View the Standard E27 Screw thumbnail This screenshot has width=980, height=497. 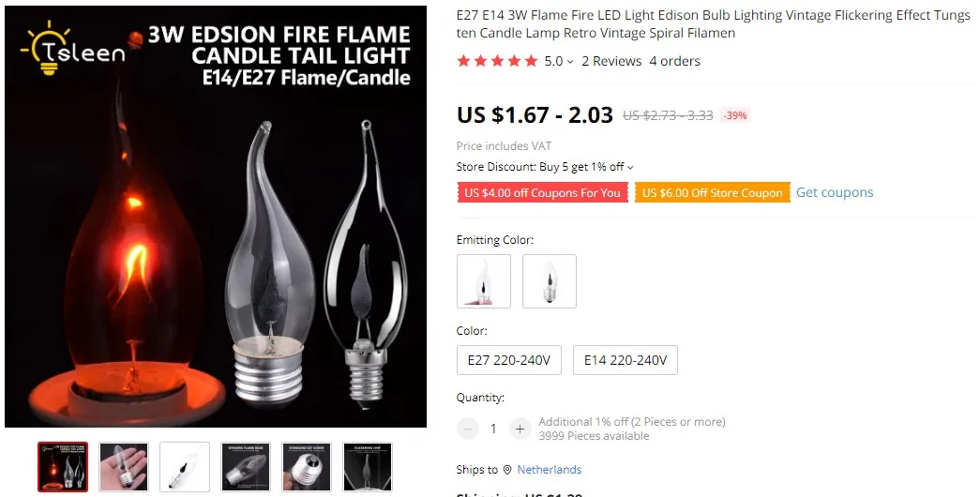coord(307,466)
